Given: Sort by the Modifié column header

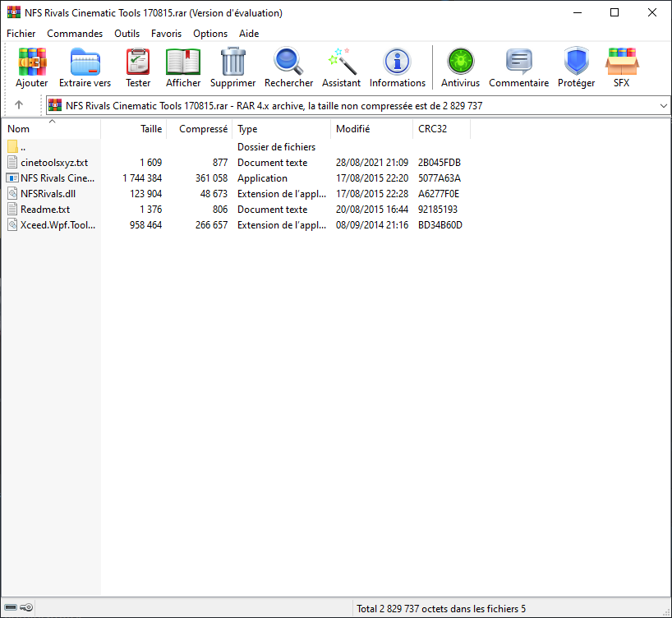Looking at the screenshot, I should tap(372, 129).
